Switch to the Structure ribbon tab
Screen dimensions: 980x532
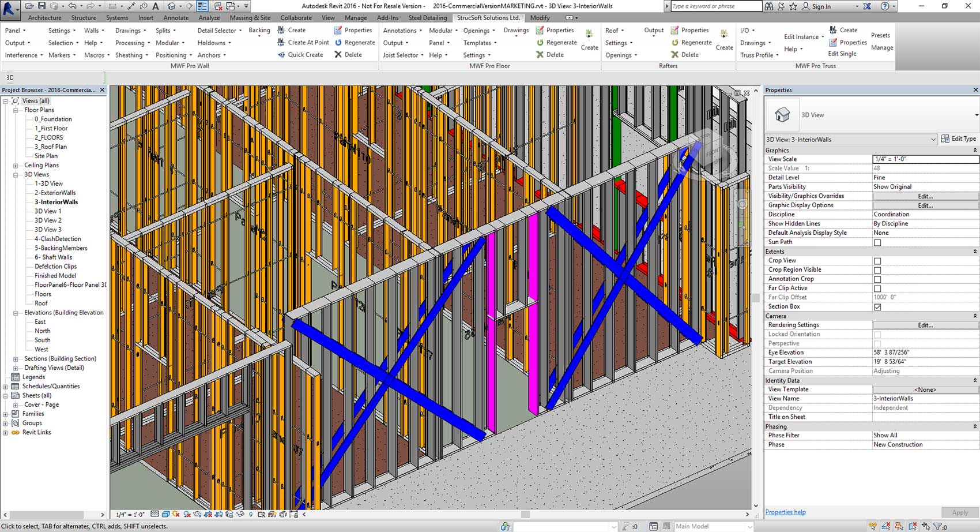click(84, 18)
